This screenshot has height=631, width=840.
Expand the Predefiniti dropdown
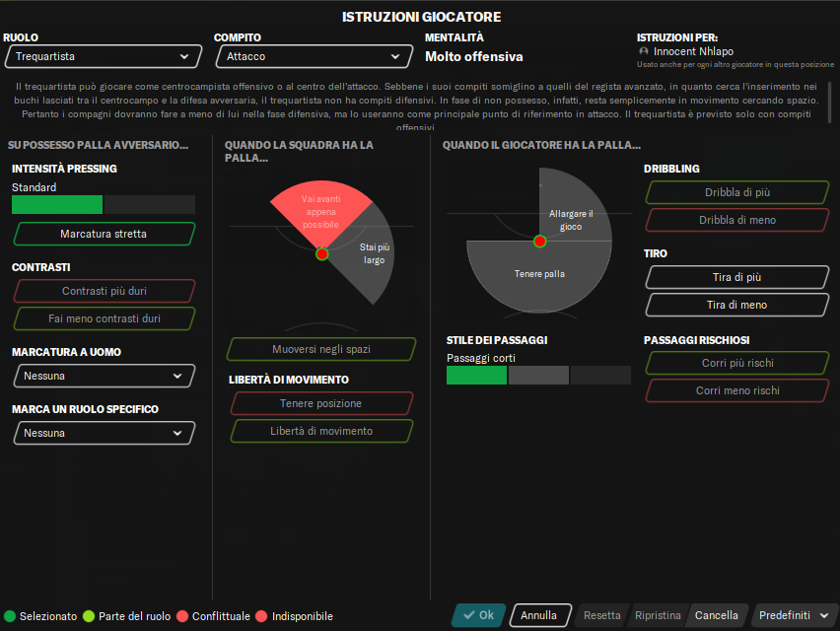coord(795,615)
